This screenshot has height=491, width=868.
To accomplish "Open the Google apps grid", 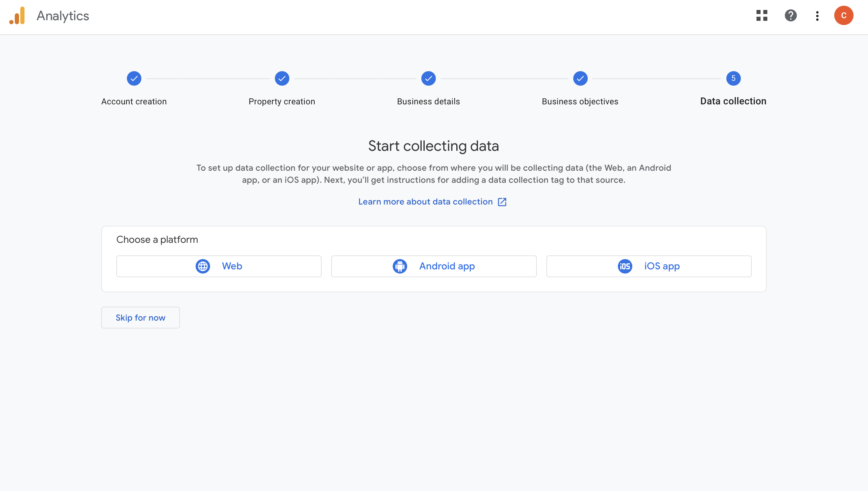I will pos(762,15).
